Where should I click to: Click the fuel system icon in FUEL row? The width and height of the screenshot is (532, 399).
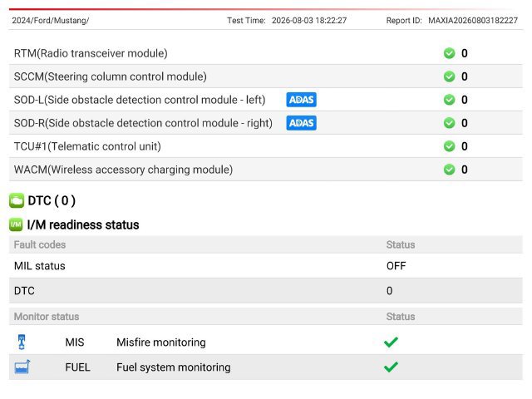[22, 367]
